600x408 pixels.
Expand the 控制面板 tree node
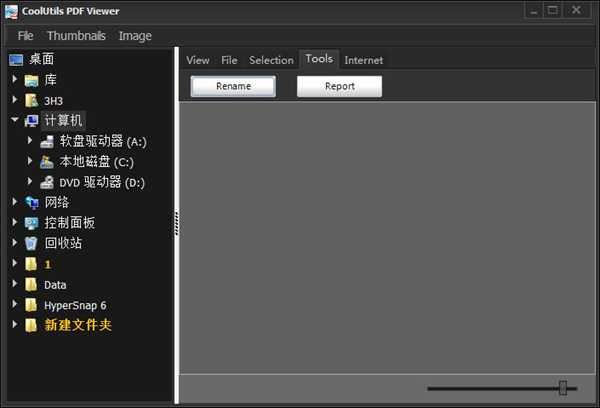pyautogui.click(x=15, y=222)
